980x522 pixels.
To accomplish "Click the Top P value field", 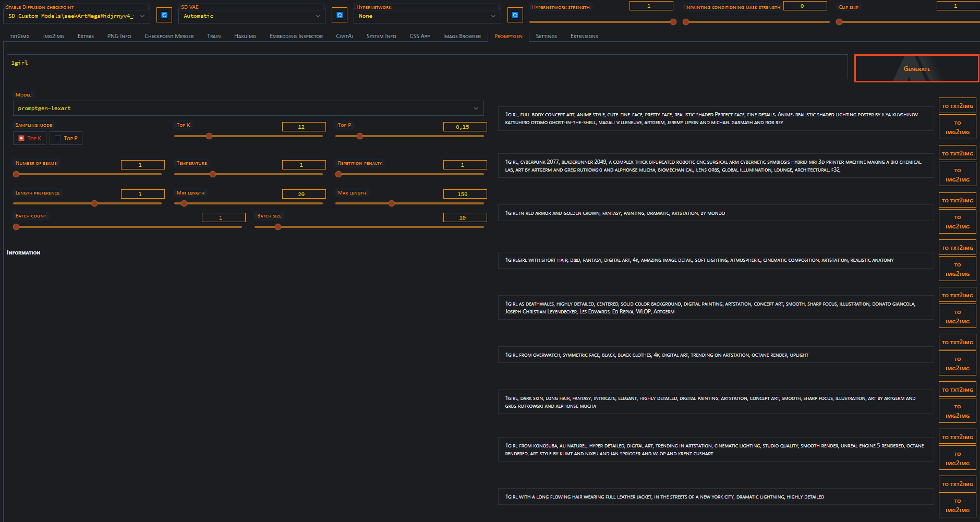I will [x=465, y=127].
